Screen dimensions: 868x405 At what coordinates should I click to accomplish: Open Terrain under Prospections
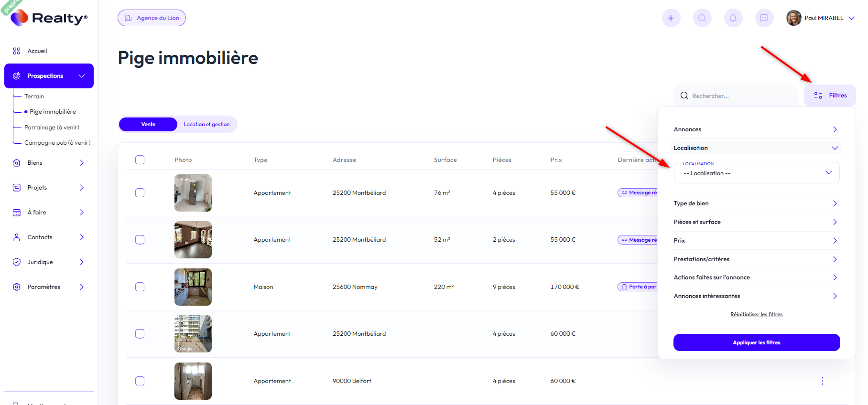tap(34, 96)
